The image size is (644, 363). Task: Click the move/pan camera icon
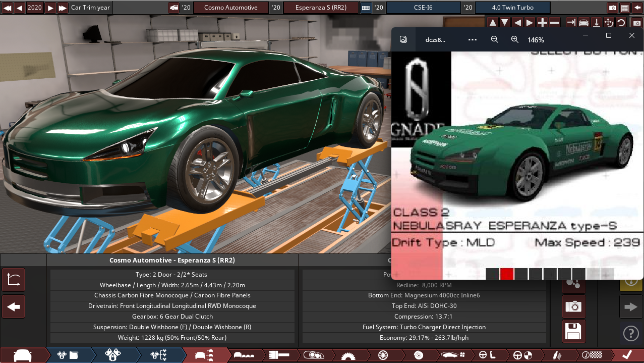tap(608, 23)
